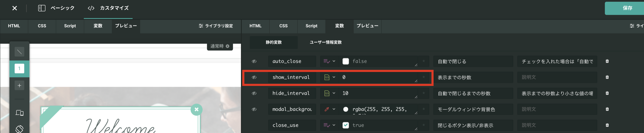Viewport: 644px width, 133px height.
Task: Click required star for close_use
Action: point(424,125)
